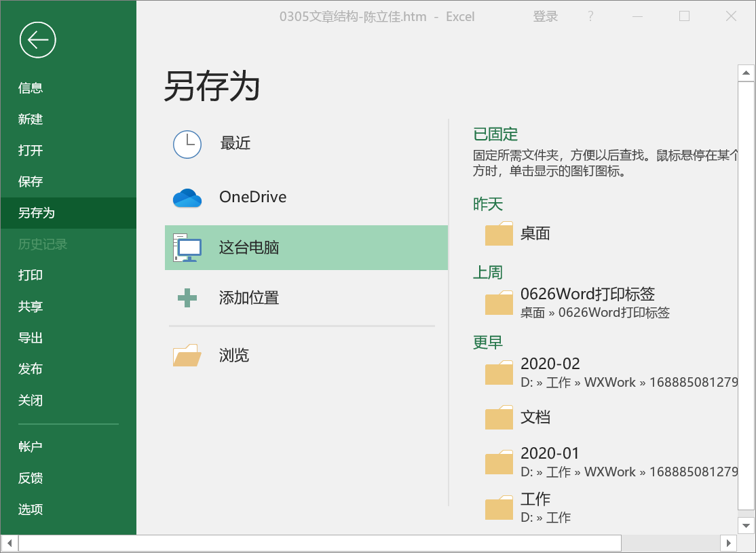Click the vertical scrollbar down arrow
This screenshot has width=756, height=553.
click(x=746, y=525)
